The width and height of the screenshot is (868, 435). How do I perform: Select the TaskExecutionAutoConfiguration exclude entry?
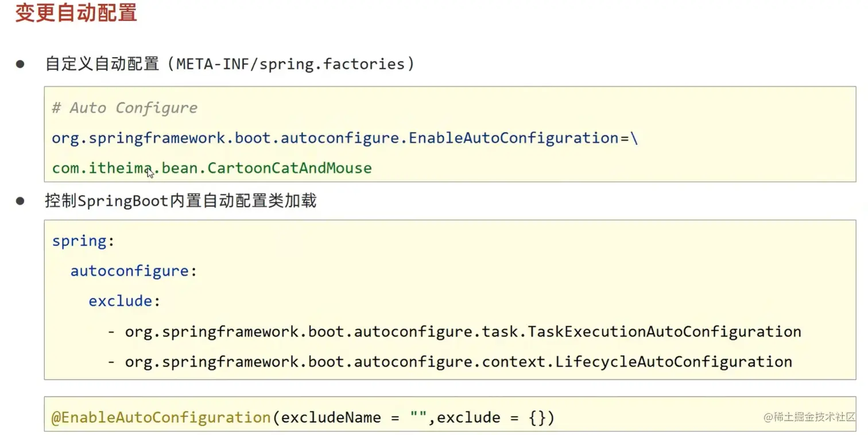pyautogui.click(x=454, y=332)
